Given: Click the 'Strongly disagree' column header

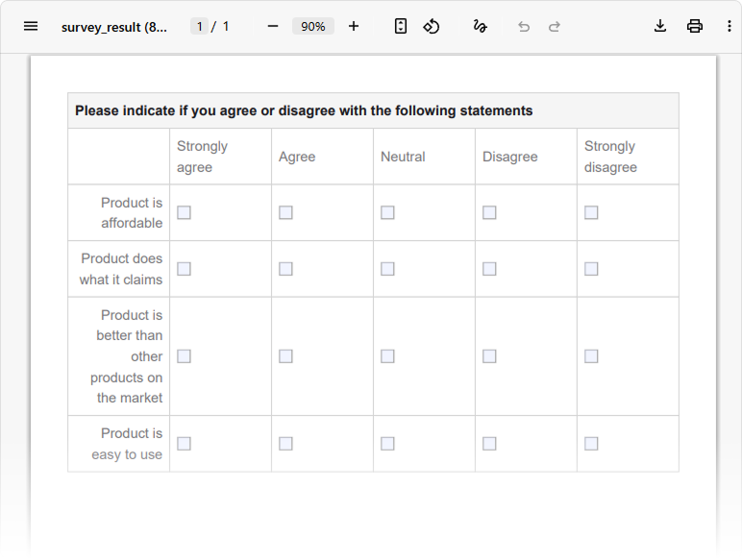Looking at the screenshot, I should click(610, 157).
